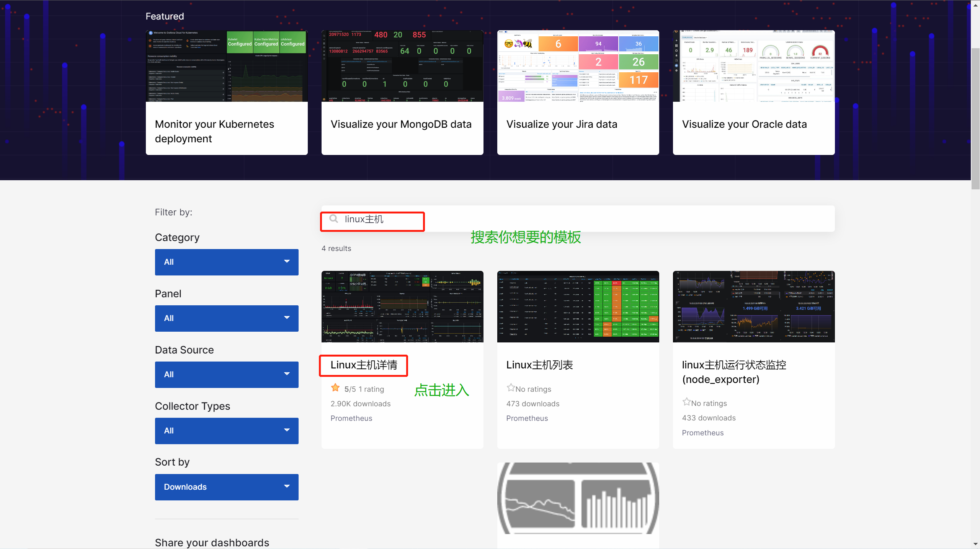This screenshot has height=549, width=980.
Task: Click the scrollbar down arrow
Action: (975, 544)
